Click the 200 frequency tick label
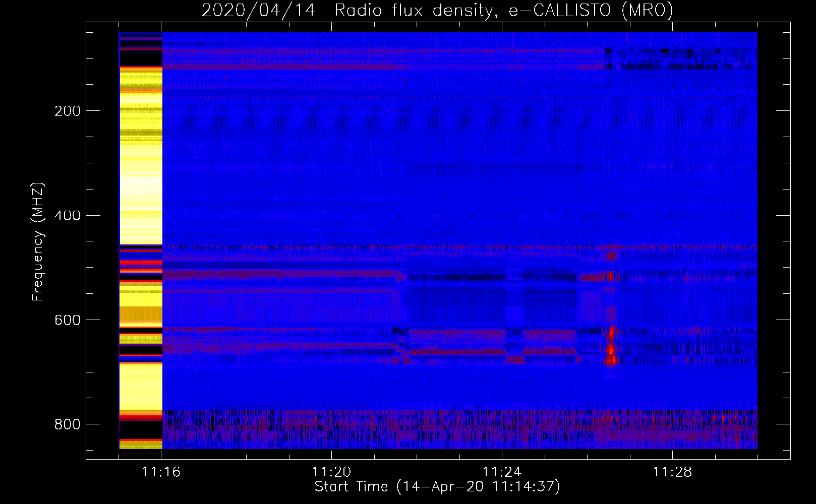The image size is (816, 504). coord(68,111)
